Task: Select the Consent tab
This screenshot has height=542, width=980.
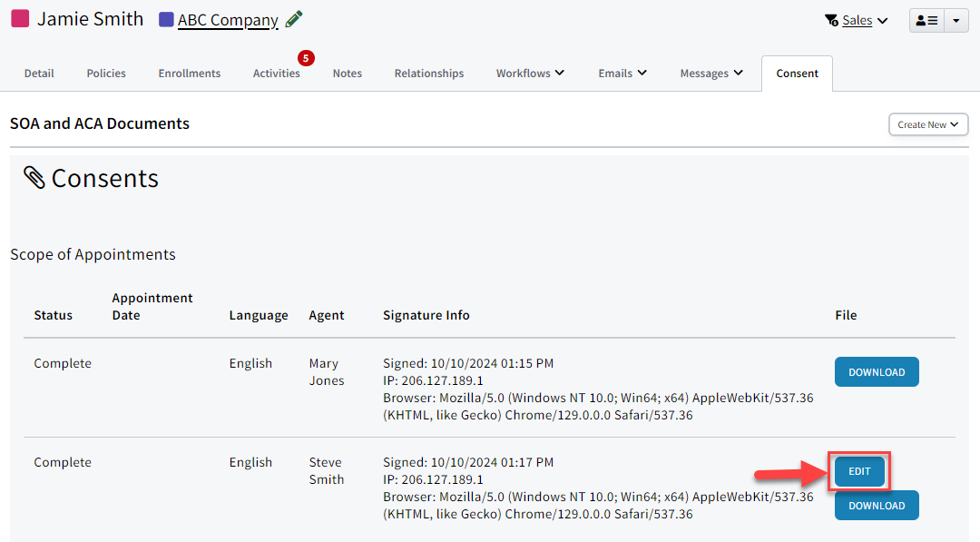Action: click(x=797, y=73)
